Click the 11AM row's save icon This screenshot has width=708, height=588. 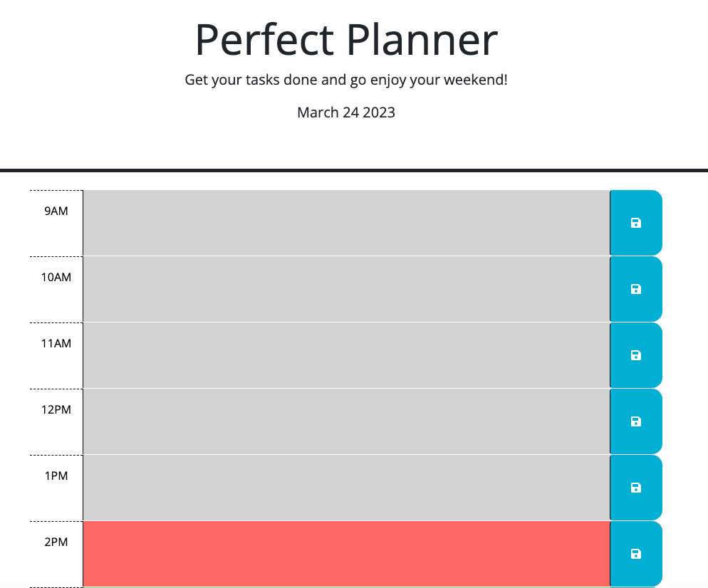635,355
